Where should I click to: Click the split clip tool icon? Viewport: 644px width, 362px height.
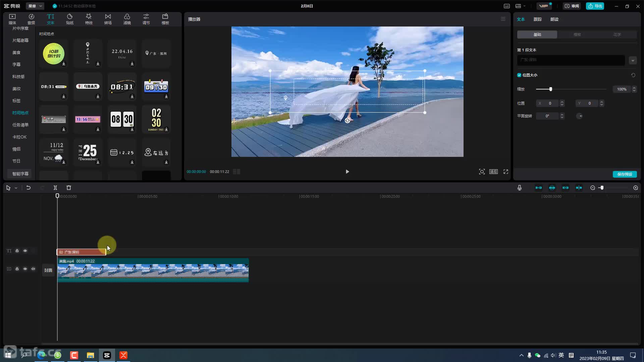coord(55,188)
